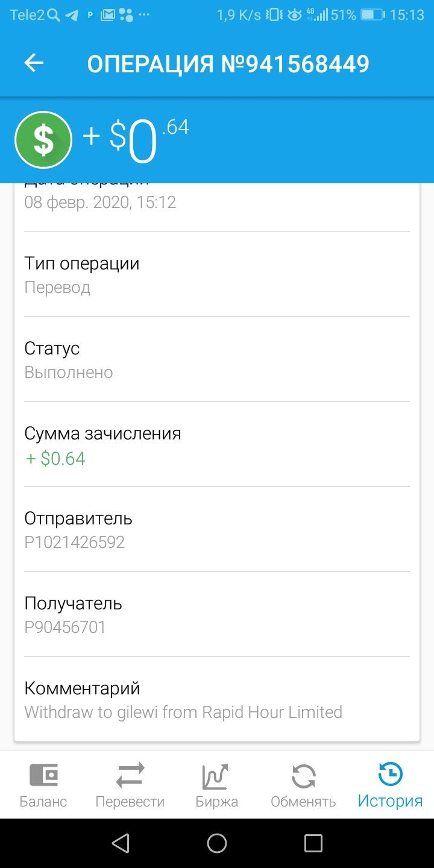Image resolution: width=434 pixels, height=868 pixels.
Task: Select sender account P1021426592
Action: pyautogui.click(x=75, y=542)
